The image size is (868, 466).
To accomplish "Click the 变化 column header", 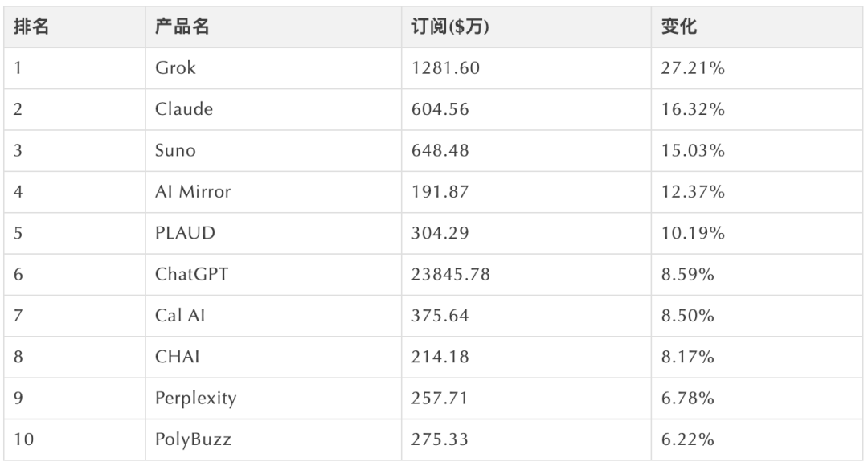I will point(679,27).
